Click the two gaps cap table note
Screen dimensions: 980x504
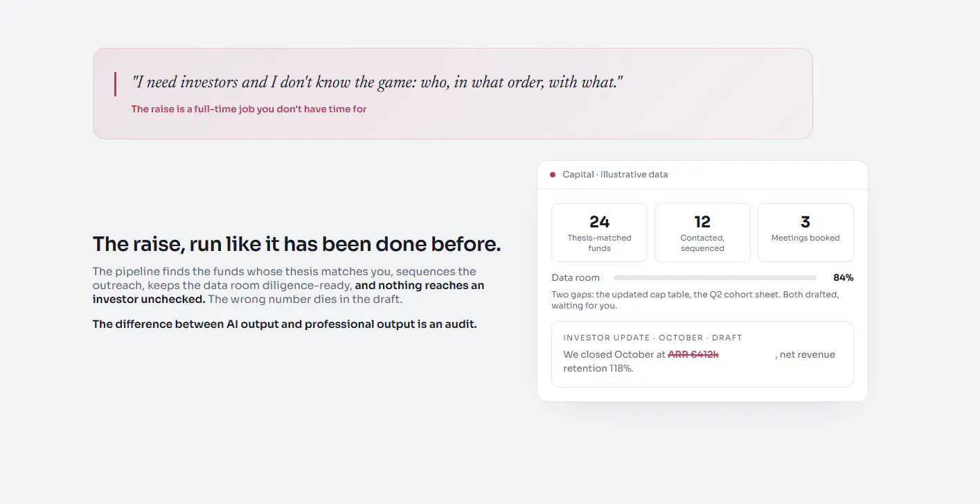(695, 299)
